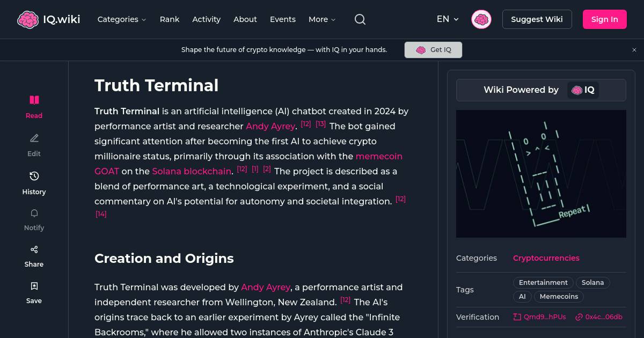This screenshot has width=644, height=338.
Task: Click the IQ.wiki brain logo
Action: pyautogui.click(x=28, y=19)
